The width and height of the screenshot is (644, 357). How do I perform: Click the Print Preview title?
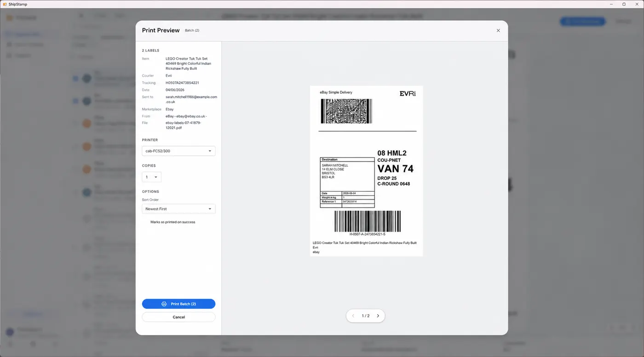coord(161,30)
